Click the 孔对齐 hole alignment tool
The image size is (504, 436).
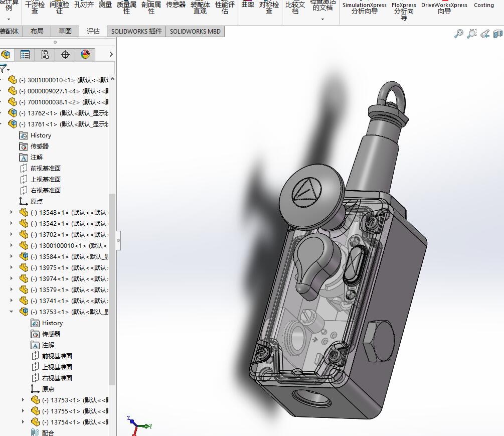coord(84,5)
